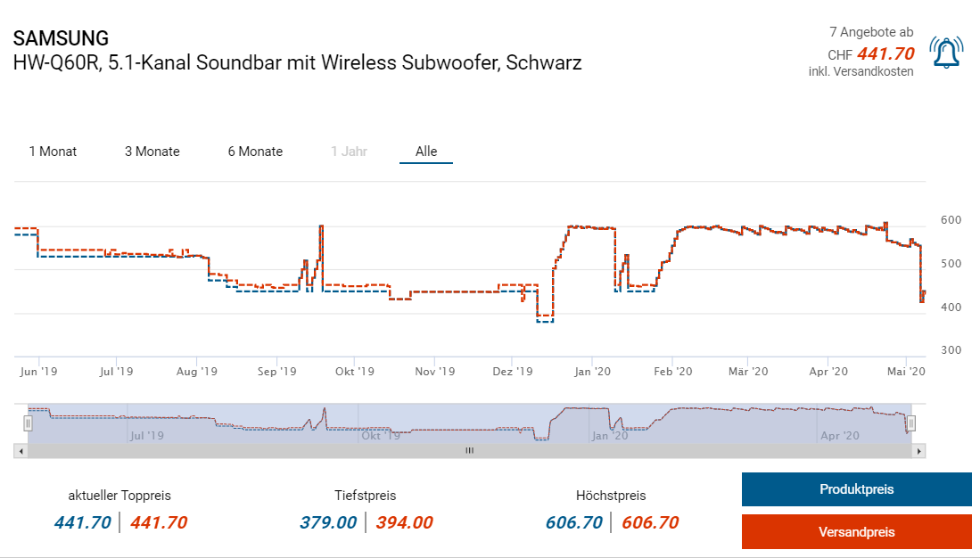The height and width of the screenshot is (558, 980).
Task: Click the red Tiefstpreis value 394.00
Action: pyautogui.click(x=404, y=522)
